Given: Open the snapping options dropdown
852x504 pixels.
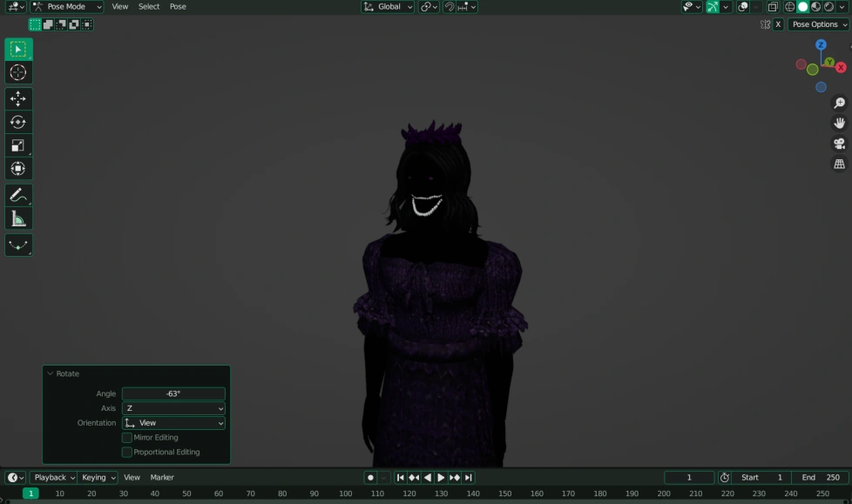Looking at the screenshot, I should [467, 6].
